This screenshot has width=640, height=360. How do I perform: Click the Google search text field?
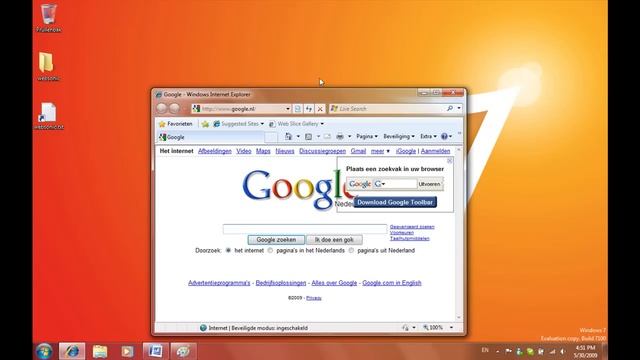point(305,229)
